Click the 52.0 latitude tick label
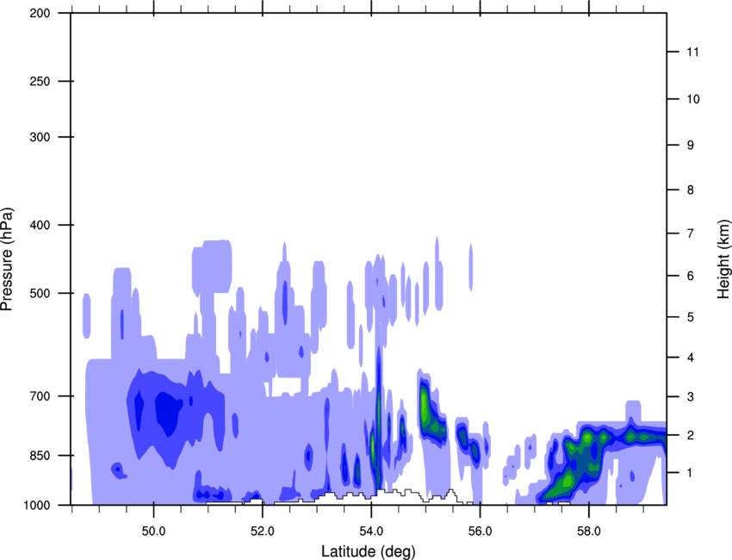 pyautogui.click(x=262, y=528)
